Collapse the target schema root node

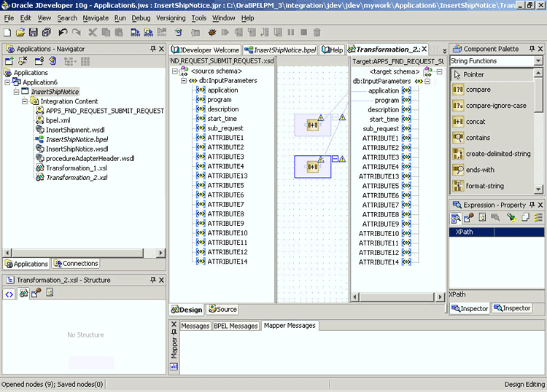(x=440, y=72)
